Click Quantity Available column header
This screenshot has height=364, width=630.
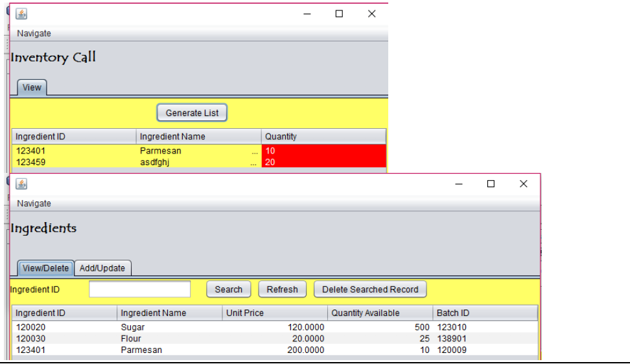click(379, 313)
